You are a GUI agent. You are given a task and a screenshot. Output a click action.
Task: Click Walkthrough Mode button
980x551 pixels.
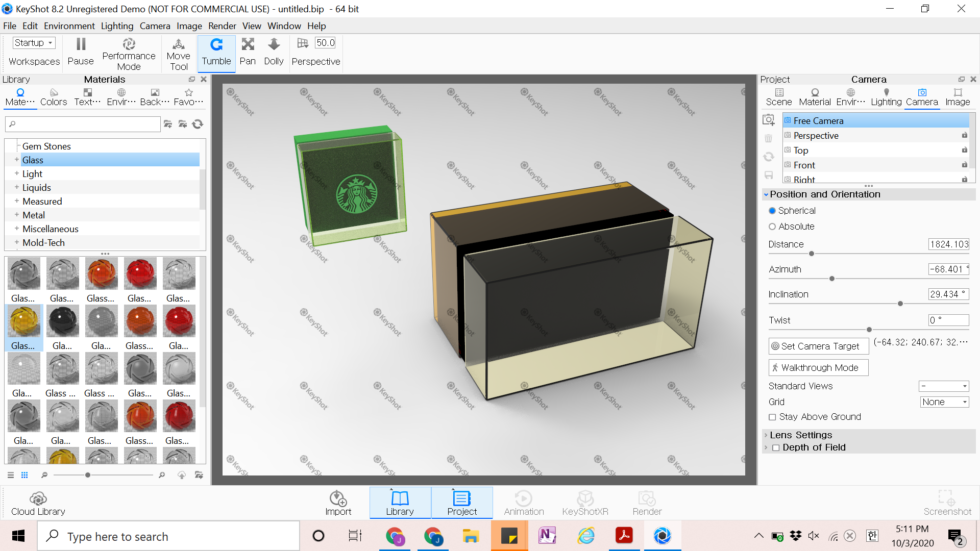pos(819,368)
